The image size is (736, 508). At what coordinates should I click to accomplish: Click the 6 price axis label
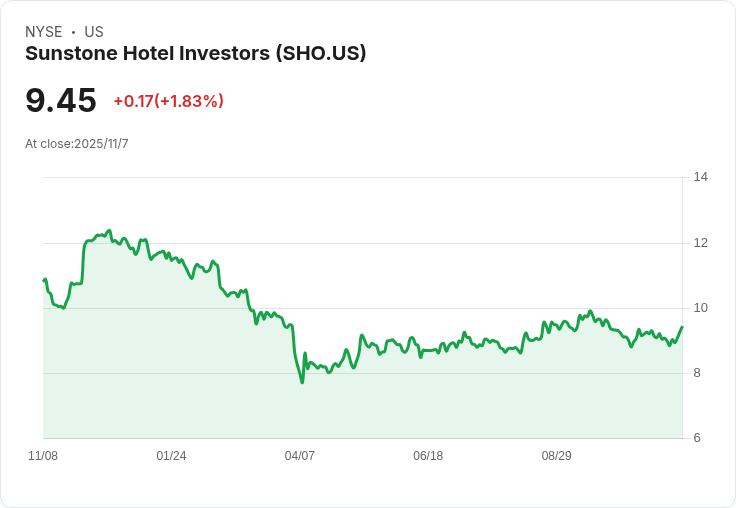pos(697,438)
